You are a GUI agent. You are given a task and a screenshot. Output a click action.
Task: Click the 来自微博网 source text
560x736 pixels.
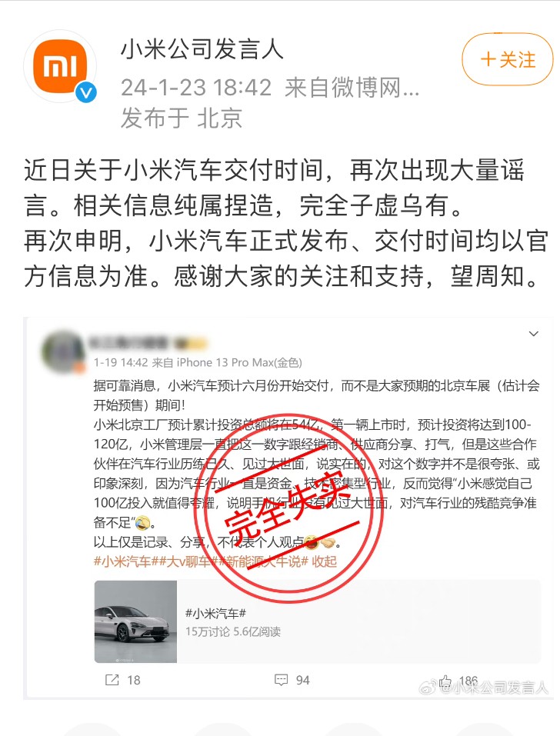click(x=352, y=88)
